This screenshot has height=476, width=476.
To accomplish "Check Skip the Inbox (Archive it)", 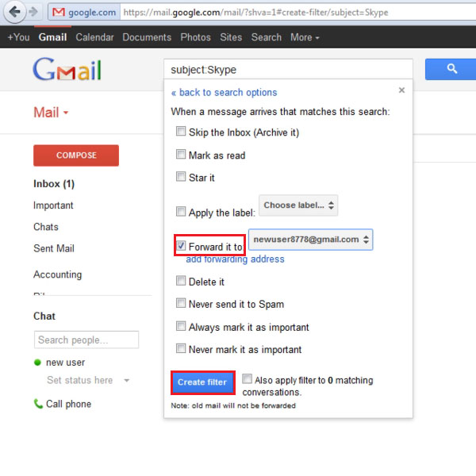I will 181,132.
